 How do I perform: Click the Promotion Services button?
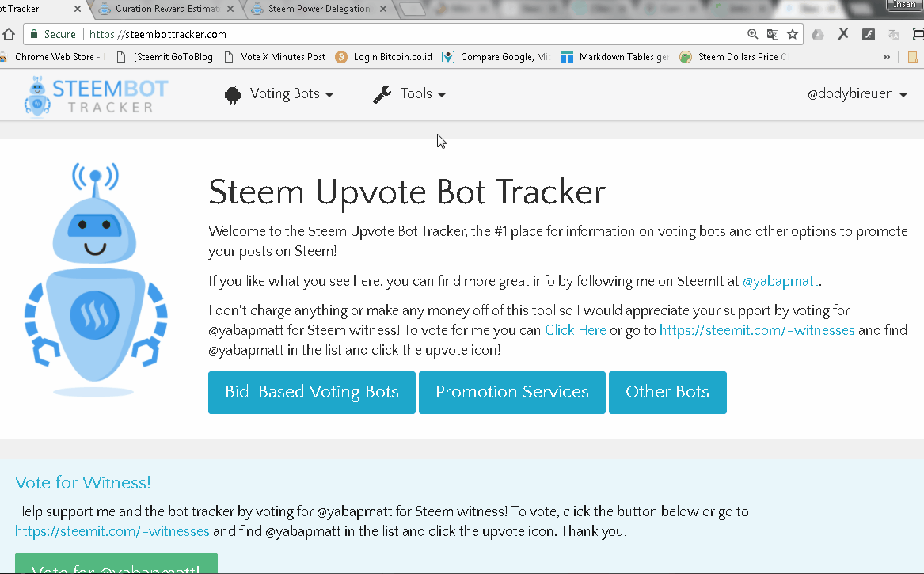coord(512,393)
